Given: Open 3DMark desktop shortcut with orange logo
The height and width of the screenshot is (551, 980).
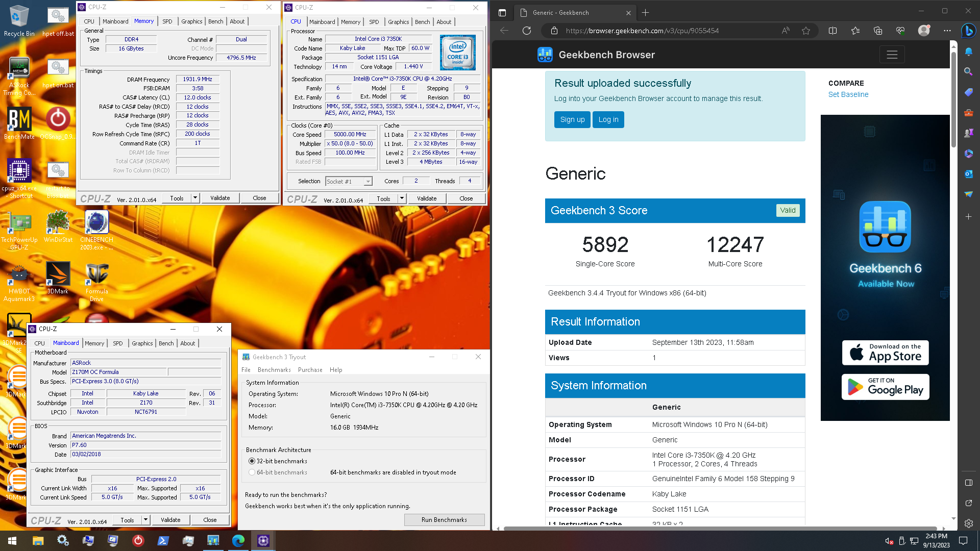Looking at the screenshot, I should (x=58, y=278).
